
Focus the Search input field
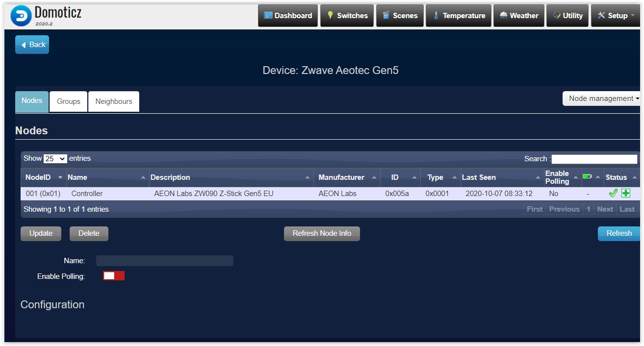[594, 159]
